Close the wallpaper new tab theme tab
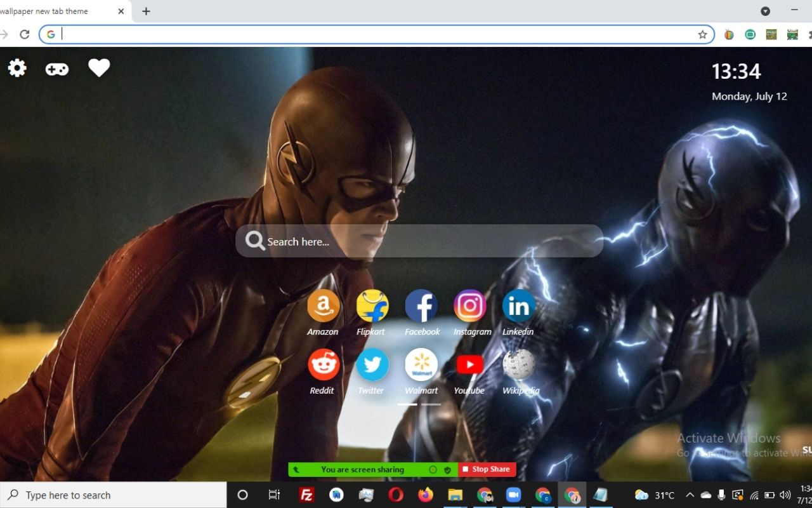The width and height of the screenshot is (812, 508). coord(121,11)
